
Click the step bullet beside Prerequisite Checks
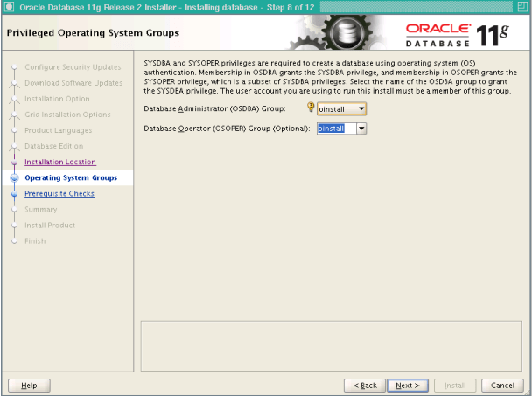pos(14,194)
